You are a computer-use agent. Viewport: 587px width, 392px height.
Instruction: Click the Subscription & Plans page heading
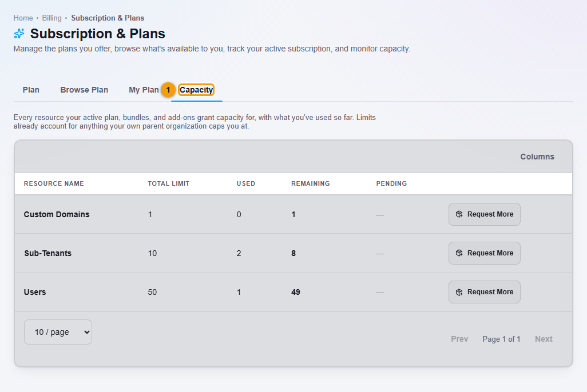coord(98,34)
